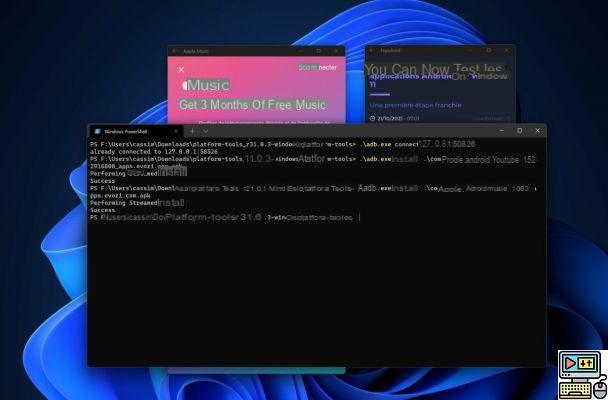Close the PowerShell window
Viewport: 608px width, 400px height.
coord(537,131)
